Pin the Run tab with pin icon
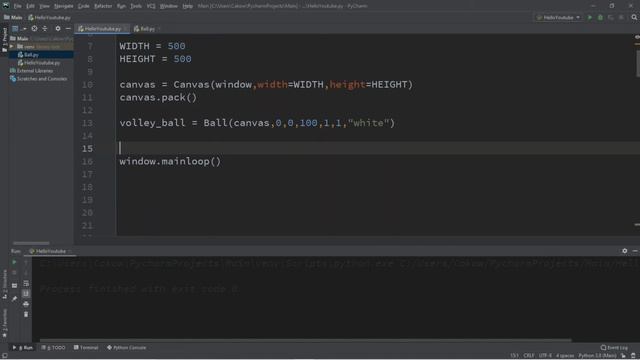Viewport: 640px width, 360px height. pos(14,298)
